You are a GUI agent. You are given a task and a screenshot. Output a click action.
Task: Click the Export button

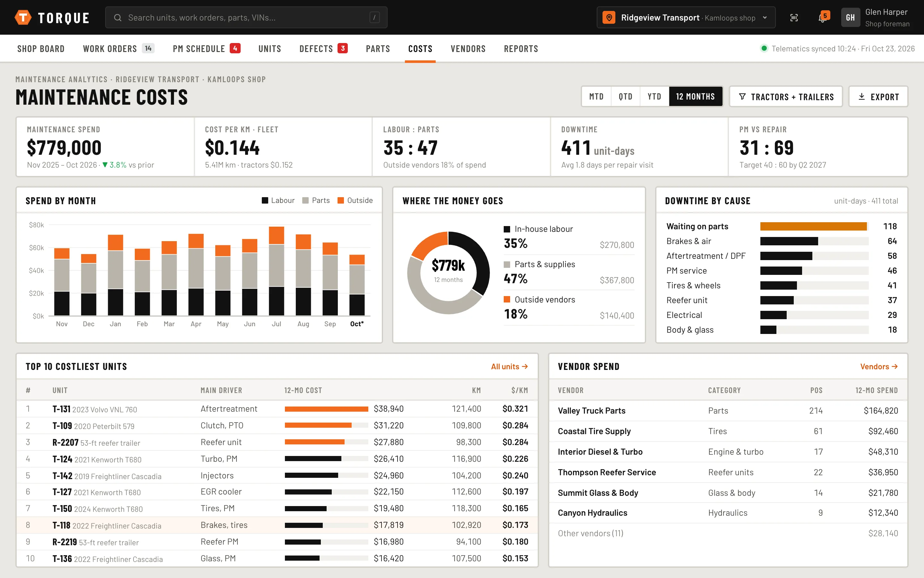878,97
